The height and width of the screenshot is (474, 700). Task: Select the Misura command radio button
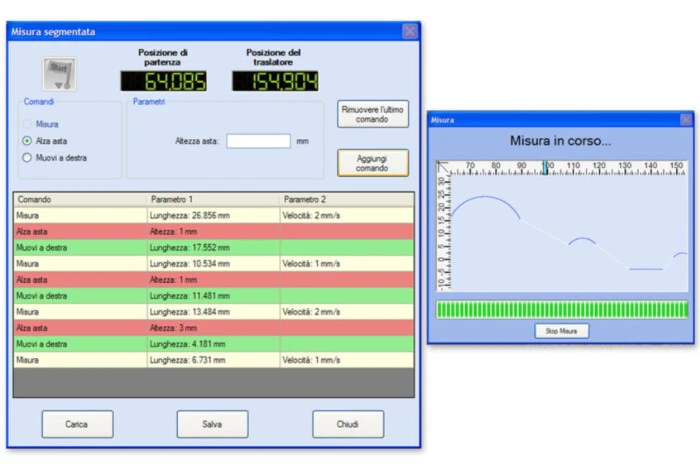pyautogui.click(x=27, y=124)
